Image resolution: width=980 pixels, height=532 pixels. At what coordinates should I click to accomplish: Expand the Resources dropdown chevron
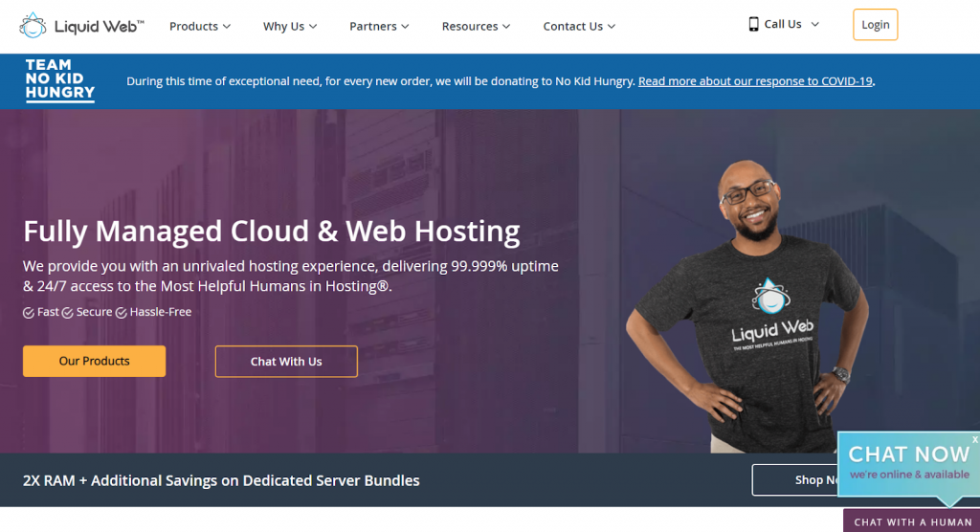point(506,26)
